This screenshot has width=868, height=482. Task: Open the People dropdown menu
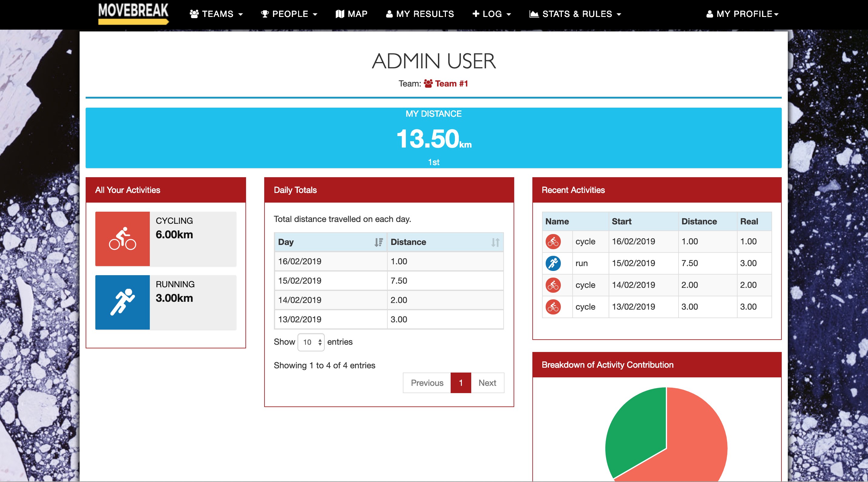[x=289, y=14]
